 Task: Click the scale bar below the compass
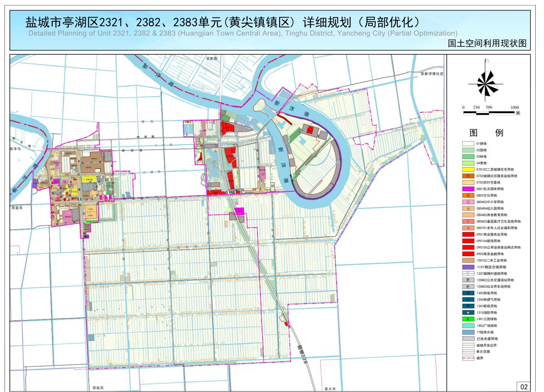[490, 113]
